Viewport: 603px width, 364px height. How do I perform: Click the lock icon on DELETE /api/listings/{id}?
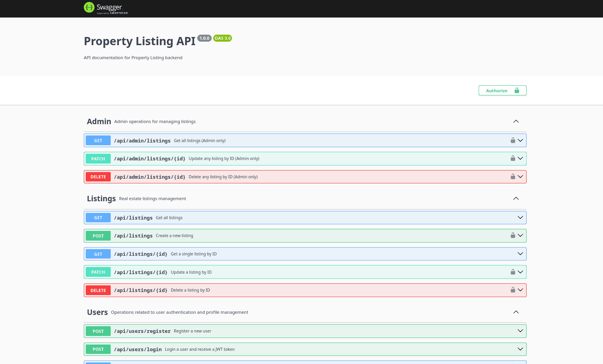click(513, 290)
